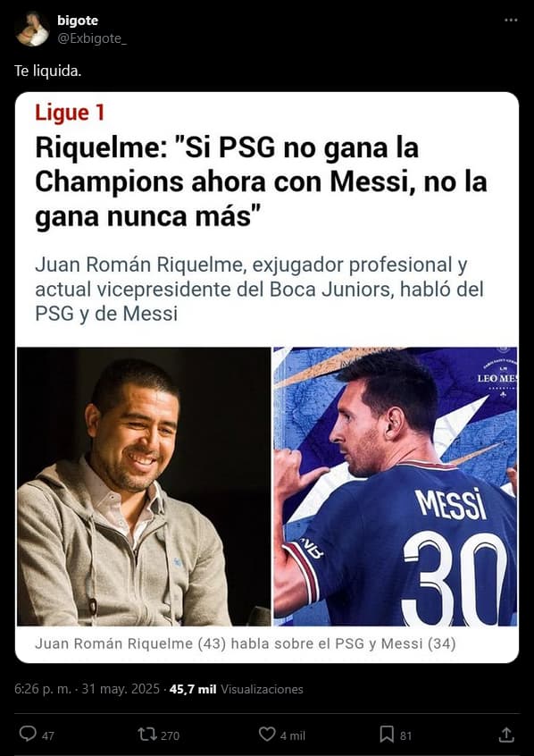
Task: Click the Ligue 1 red category label
Action: point(70,113)
